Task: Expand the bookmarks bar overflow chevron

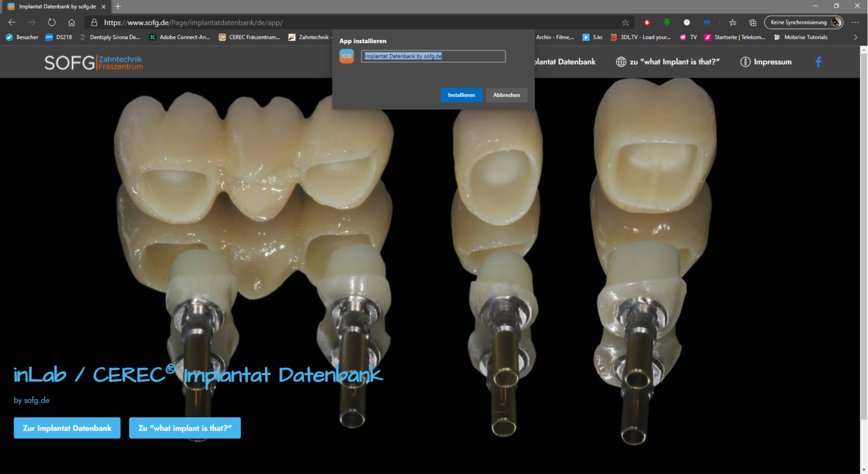Action: pyautogui.click(x=855, y=37)
